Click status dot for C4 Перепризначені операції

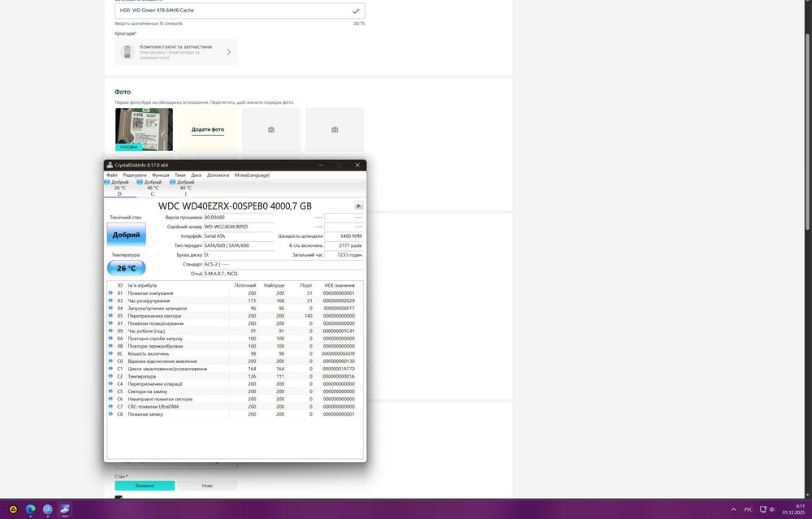[110, 384]
